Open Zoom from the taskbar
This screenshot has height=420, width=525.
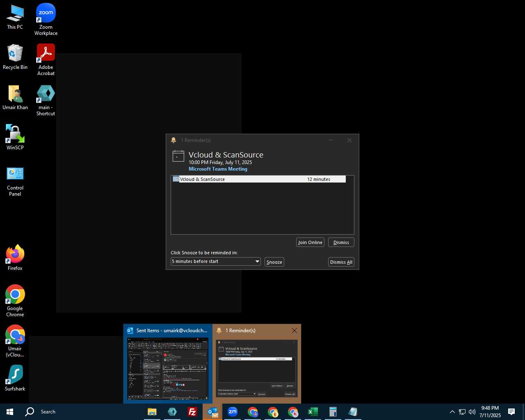click(233, 412)
